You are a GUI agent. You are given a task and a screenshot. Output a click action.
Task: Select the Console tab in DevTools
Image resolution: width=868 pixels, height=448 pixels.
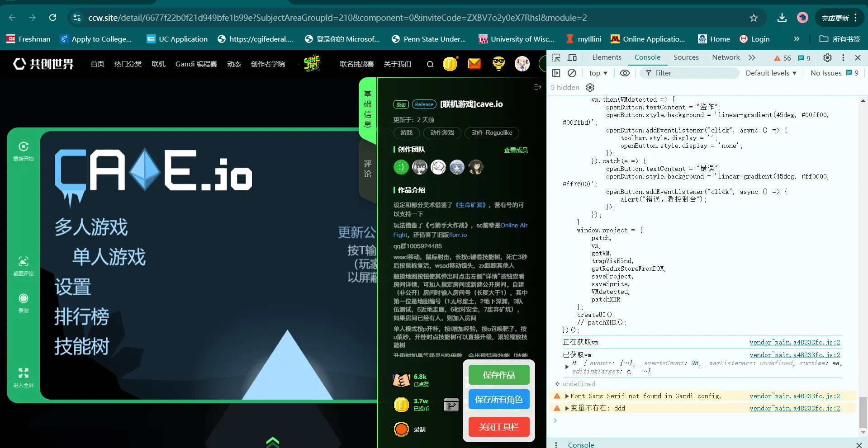click(x=647, y=57)
